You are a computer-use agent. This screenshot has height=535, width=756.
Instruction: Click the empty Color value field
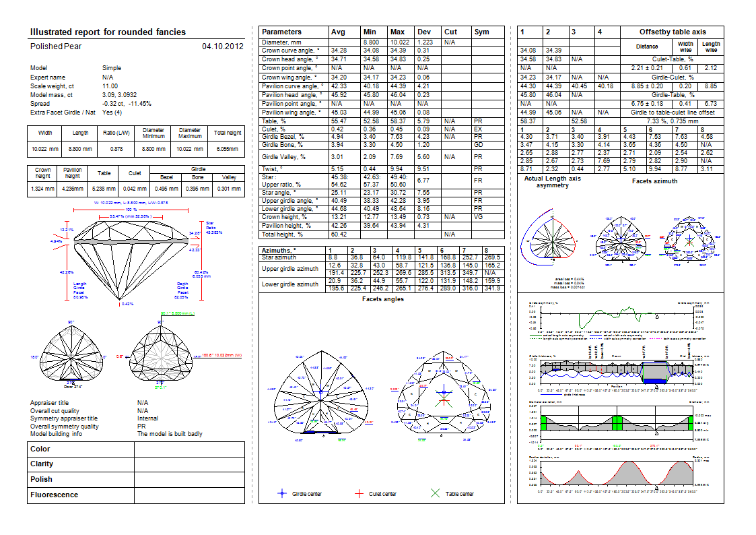[189, 449]
